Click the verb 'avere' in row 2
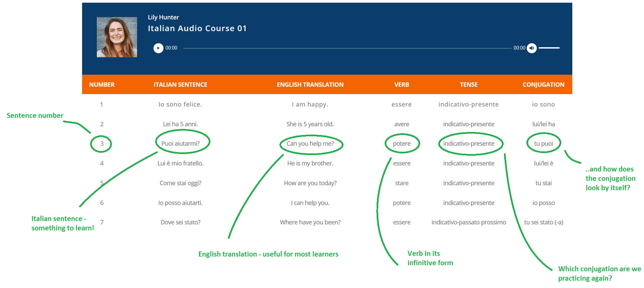Screen dimensions: 644x288 click(x=401, y=124)
